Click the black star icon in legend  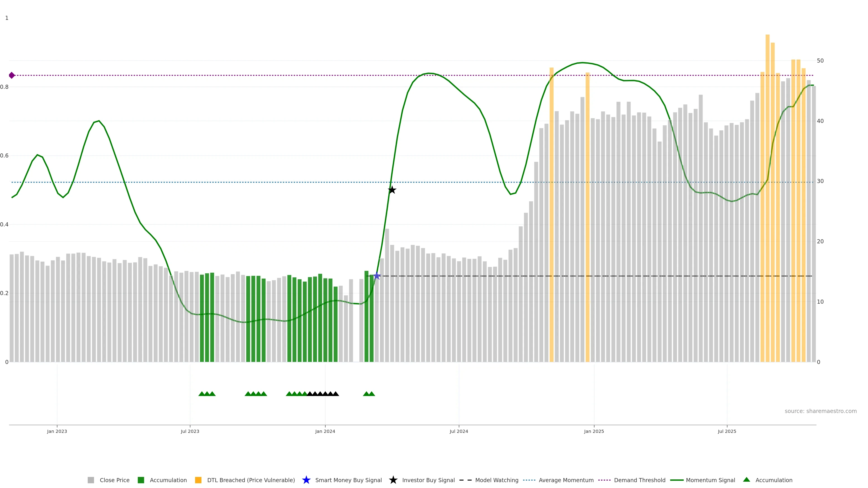point(393,480)
